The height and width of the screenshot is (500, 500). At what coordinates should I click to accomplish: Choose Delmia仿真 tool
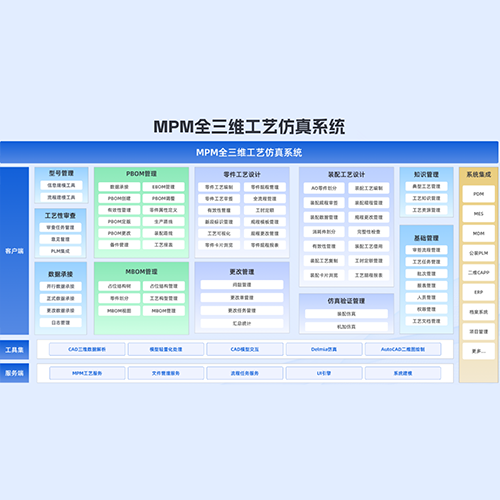[324, 349]
